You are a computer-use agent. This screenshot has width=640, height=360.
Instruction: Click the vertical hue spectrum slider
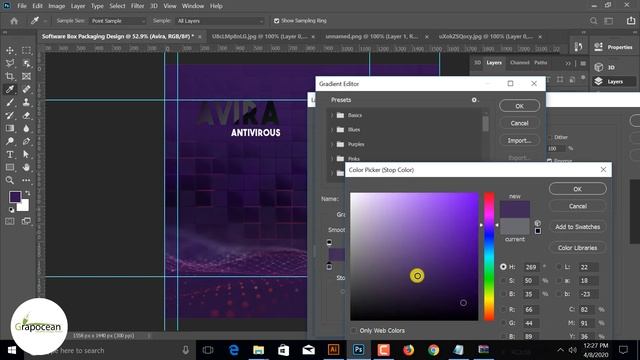point(489,256)
